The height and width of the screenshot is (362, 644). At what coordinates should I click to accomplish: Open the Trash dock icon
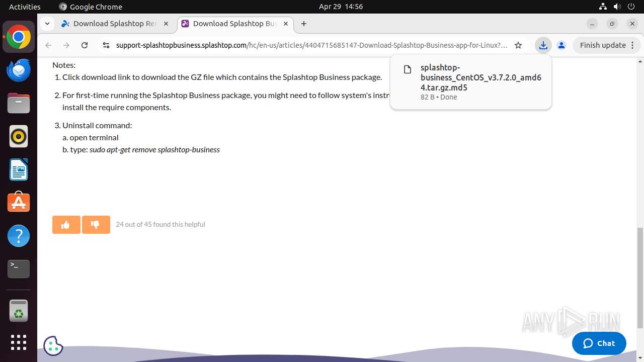[x=19, y=311]
